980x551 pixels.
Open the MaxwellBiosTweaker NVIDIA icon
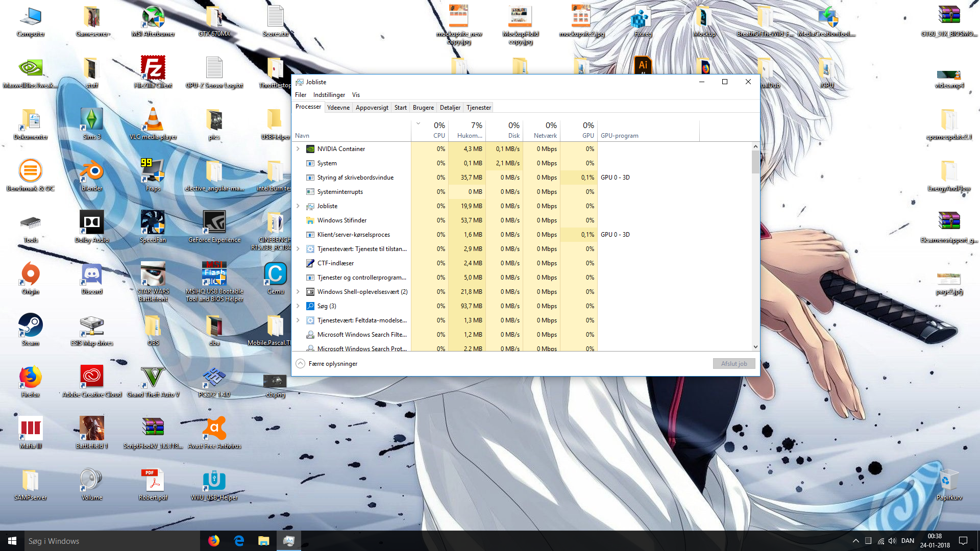[31, 72]
